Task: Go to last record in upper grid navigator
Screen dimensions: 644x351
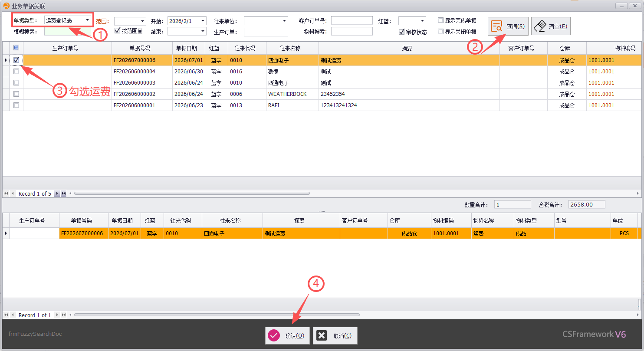Action: pos(64,194)
